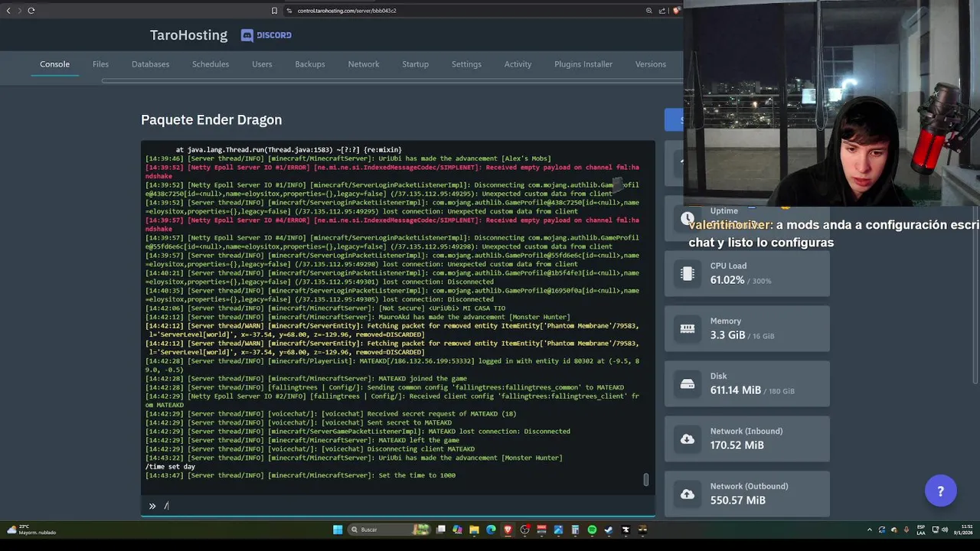Click the Uptime clock icon
The width and height of the screenshot is (980, 551).
coord(688,219)
